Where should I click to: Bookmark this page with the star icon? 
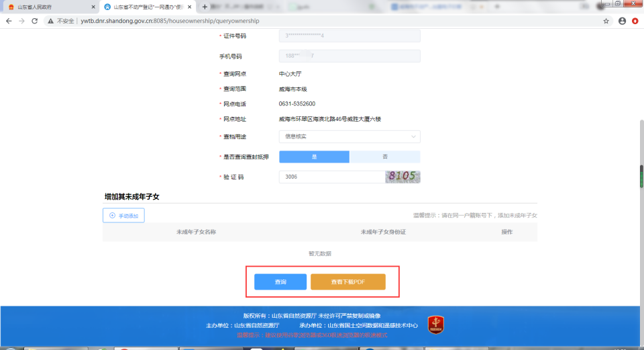coord(606,21)
